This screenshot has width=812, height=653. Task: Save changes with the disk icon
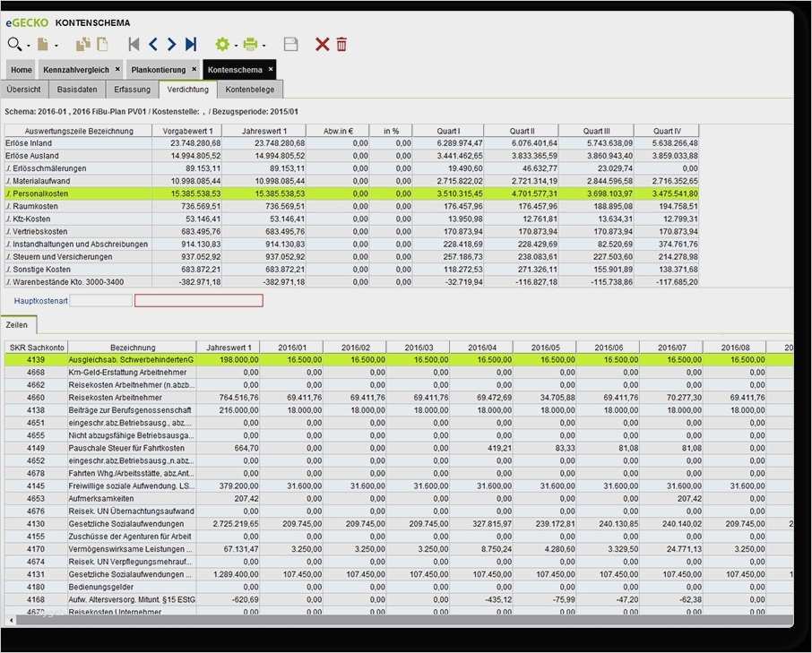(x=291, y=43)
